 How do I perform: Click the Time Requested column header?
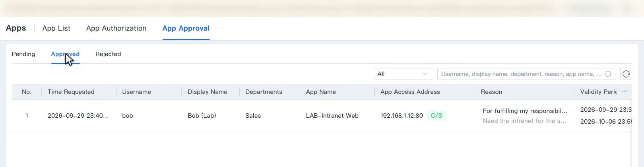[71, 92]
